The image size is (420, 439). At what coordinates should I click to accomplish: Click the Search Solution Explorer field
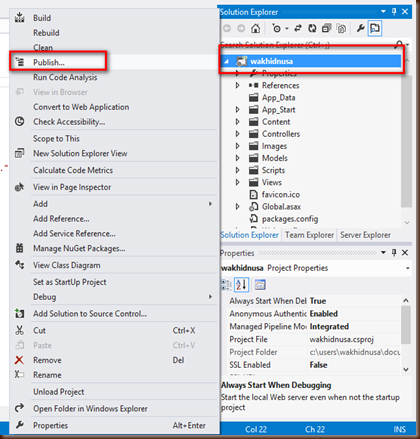[x=307, y=45]
